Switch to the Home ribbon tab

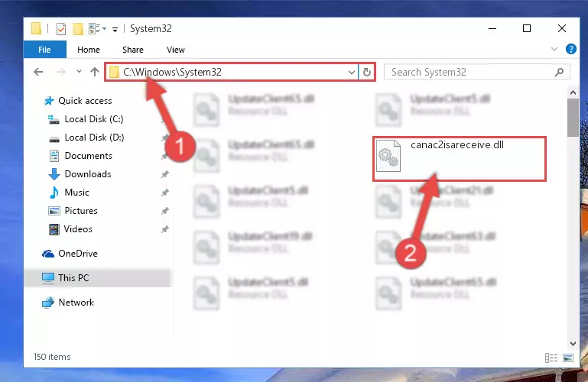(x=89, y=50)
